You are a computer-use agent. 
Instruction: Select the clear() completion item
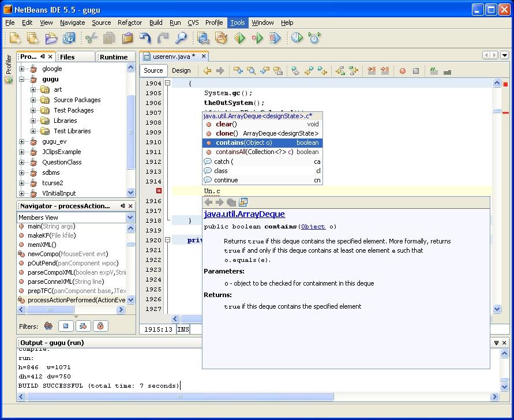(x=262, y=124)
